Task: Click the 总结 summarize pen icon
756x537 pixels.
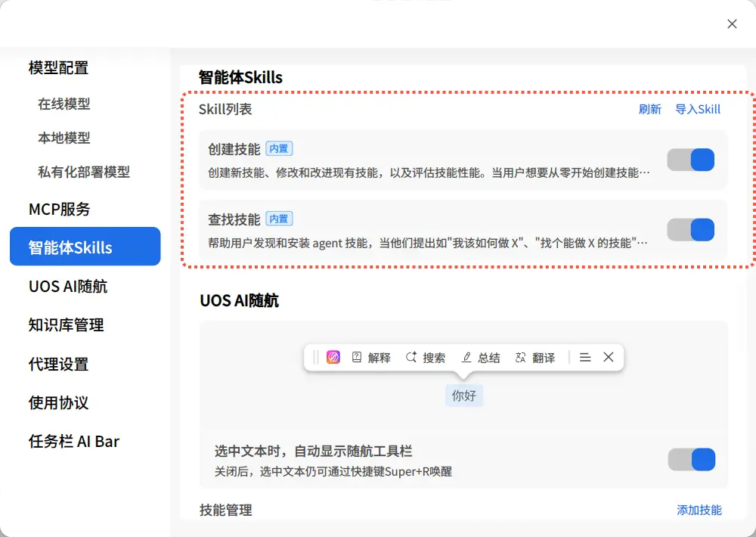Action: click(x=466, y=358)
